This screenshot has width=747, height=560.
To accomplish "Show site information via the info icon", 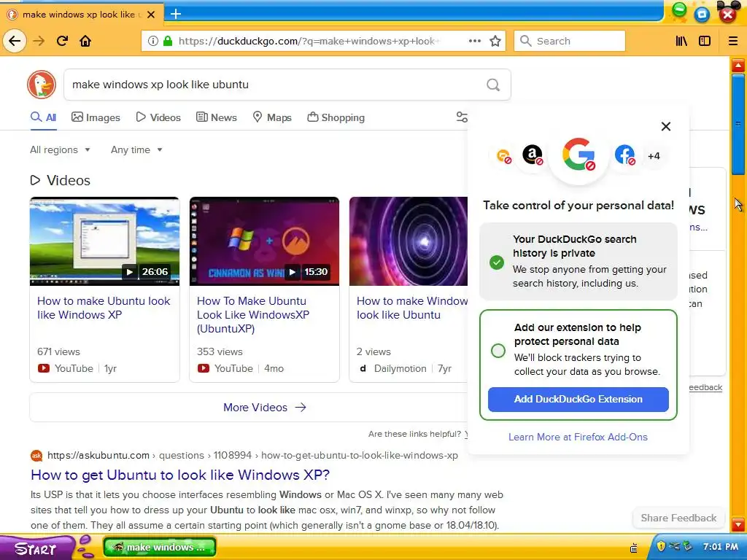I will (153, 41).
